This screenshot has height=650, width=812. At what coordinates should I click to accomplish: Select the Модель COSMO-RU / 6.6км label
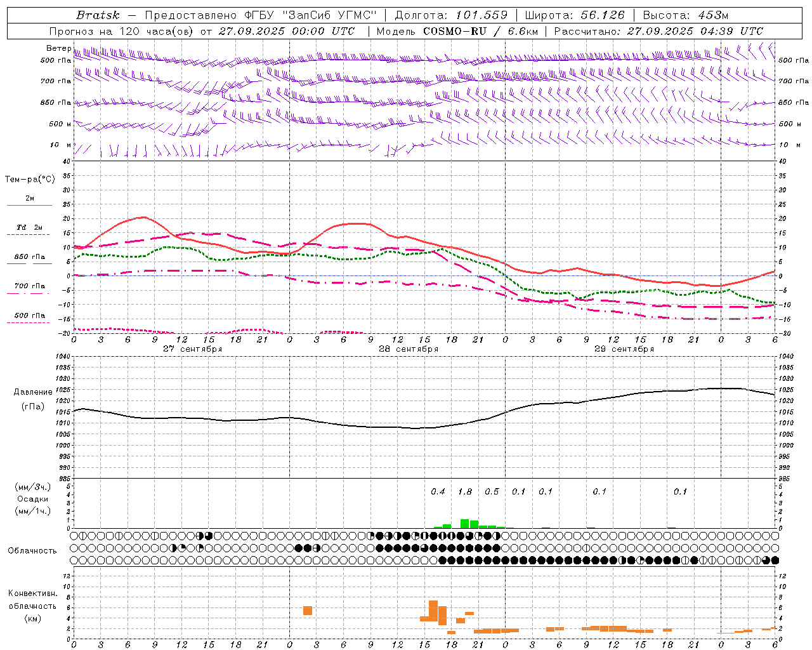tap(457, 31)
